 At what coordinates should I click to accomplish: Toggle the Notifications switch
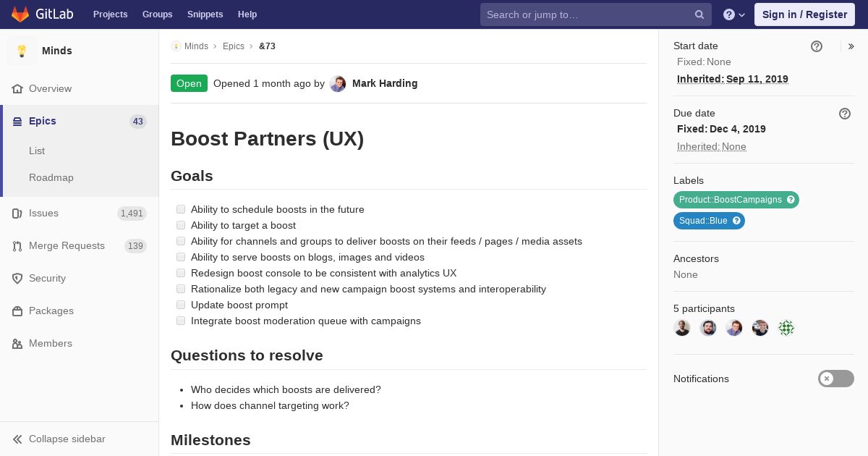click(835, 379)
